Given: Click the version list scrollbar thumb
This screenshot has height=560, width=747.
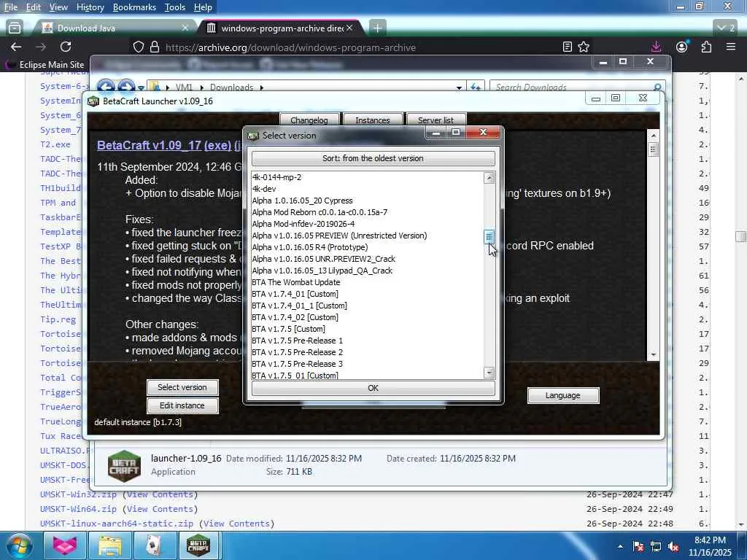Looking at the screenshot, I should (489, 237).
